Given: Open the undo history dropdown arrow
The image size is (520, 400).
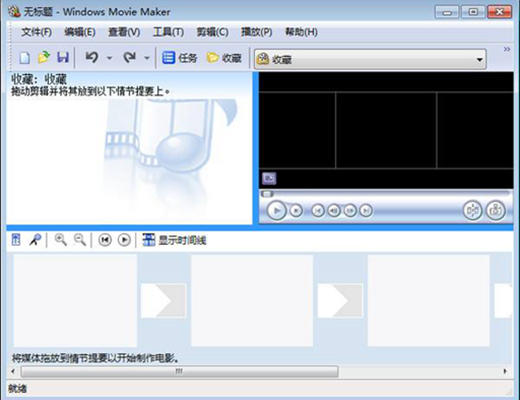Looking at the screenshot, I should click(x=109, y=58).
